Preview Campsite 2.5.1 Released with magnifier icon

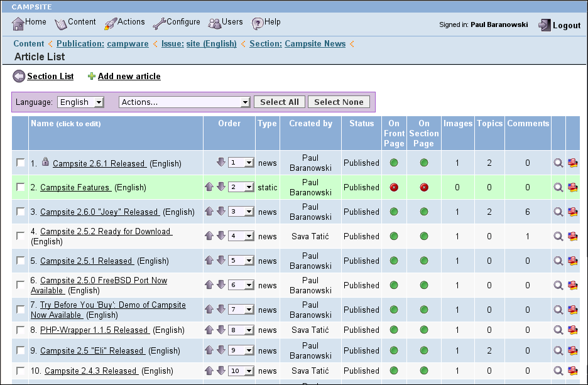(558, 261)
